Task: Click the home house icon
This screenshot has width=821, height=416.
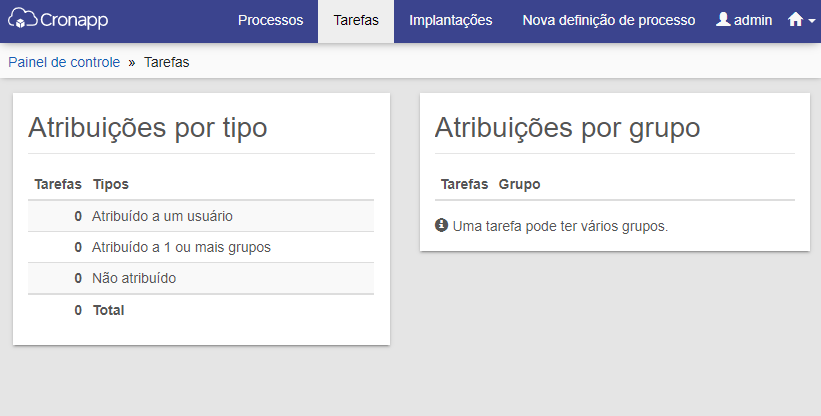Action: point(795,20)
